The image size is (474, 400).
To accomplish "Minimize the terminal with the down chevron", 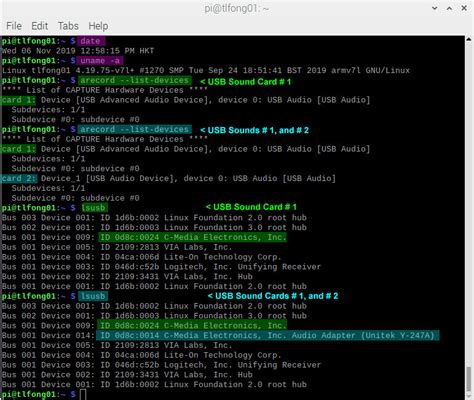I will point(435,8).
